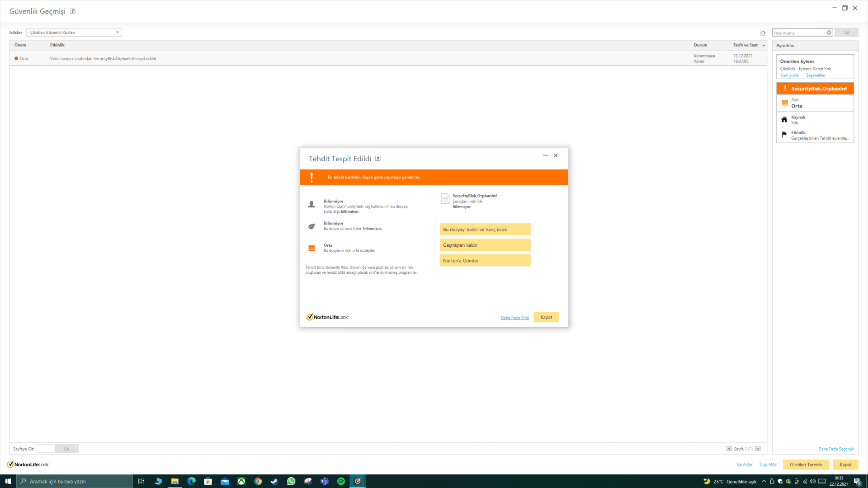This screenshot has height=488, width=868.
Task: Click Geçmişten kaldır button
Action: 485,245
